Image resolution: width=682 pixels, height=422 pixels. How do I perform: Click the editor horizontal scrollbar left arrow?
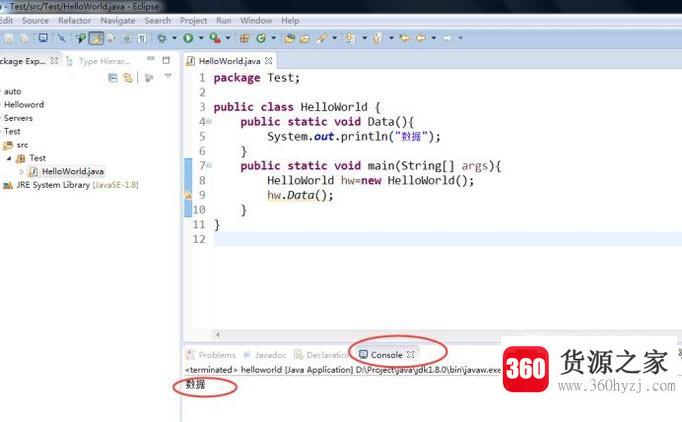[217, 335]
